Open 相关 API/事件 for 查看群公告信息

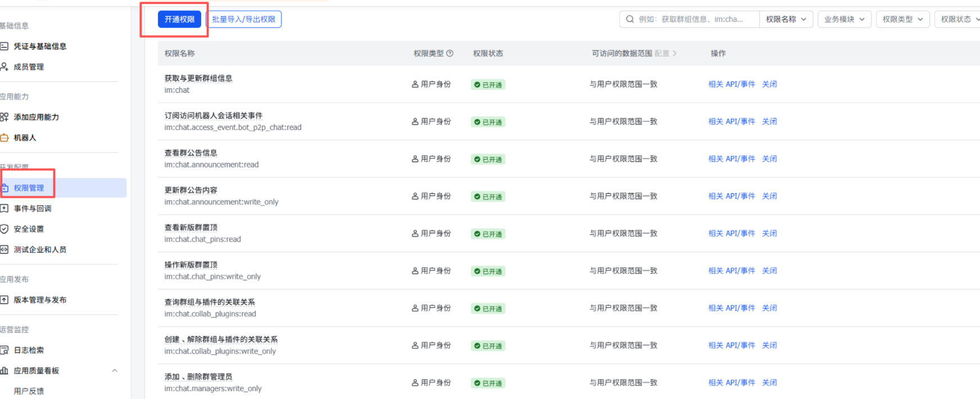[x=732, y=159]
